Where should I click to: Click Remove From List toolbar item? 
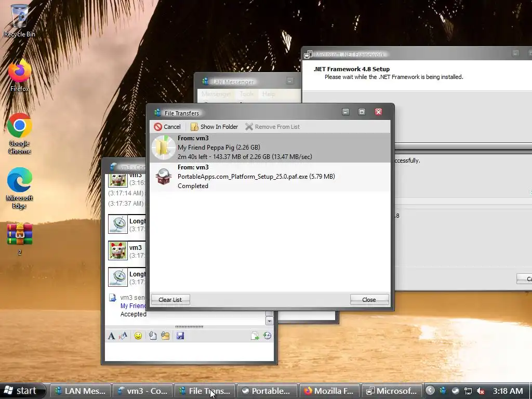coord(272,127)
